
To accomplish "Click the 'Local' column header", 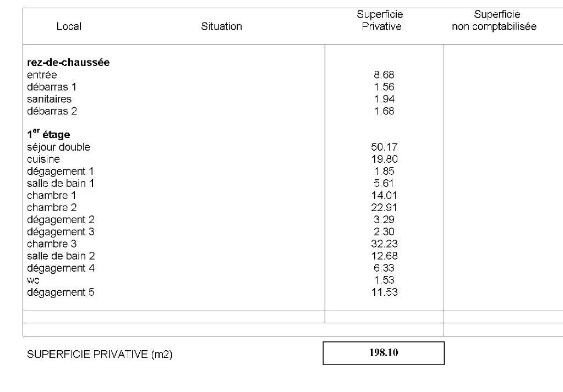I will point(69,26).
